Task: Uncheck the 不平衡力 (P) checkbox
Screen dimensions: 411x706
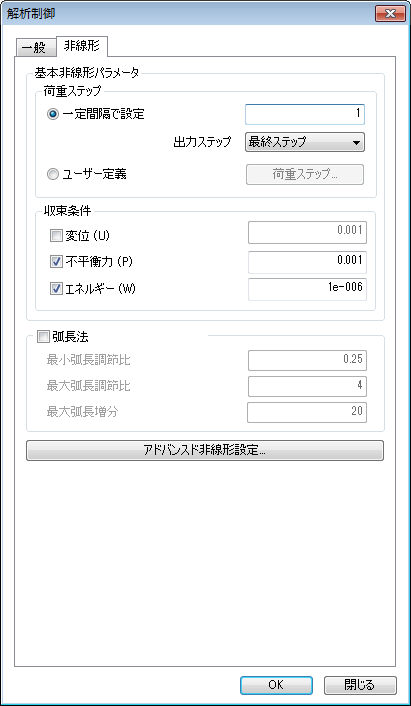Action: coord(55,262)
